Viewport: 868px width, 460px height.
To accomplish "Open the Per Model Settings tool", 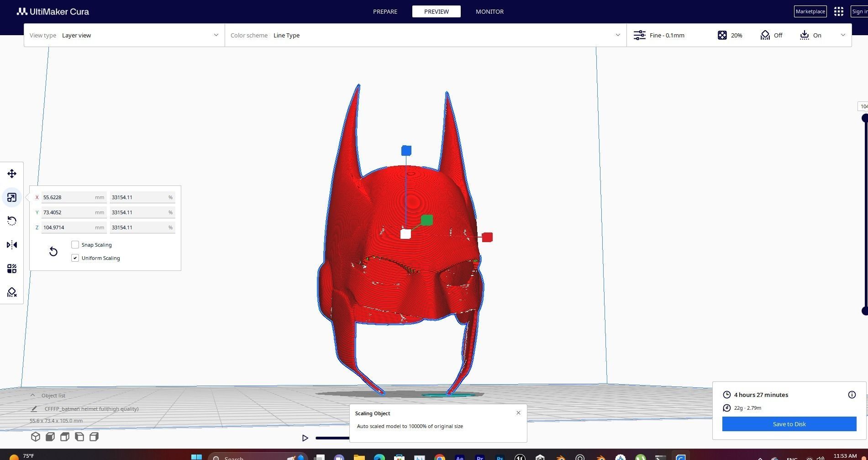I will [12, 269].
